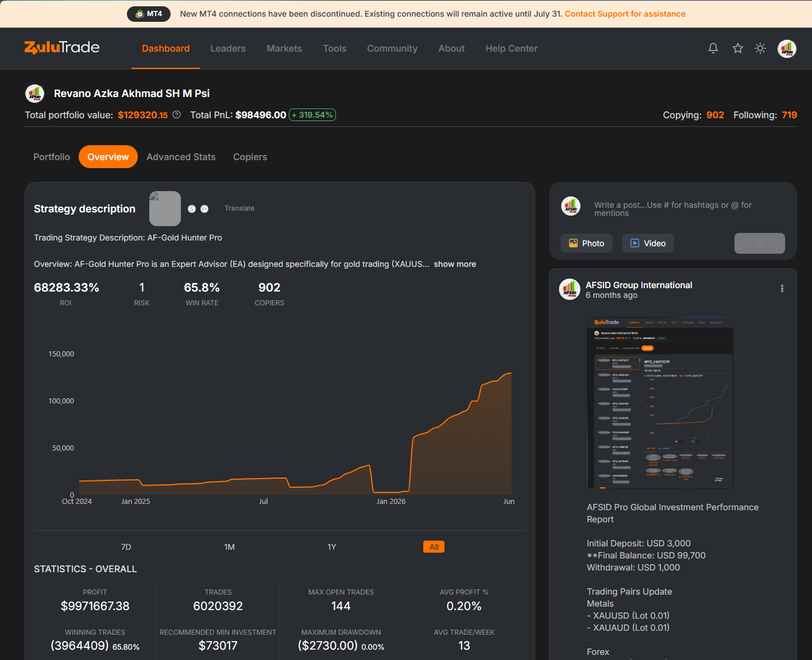Open the notifications bell
The height and width of the screenshot is (660, 812).
(x=713, y=48)
